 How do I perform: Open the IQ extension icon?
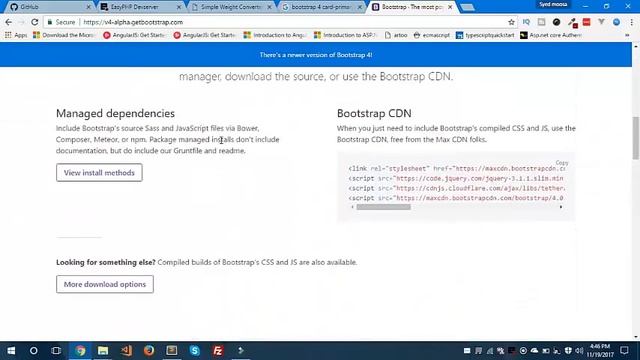point(526,22)
